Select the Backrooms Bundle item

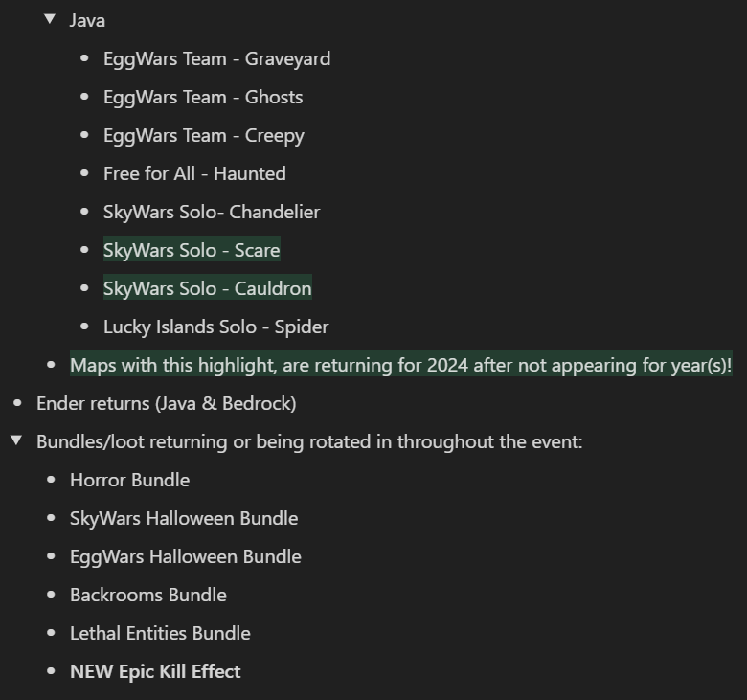(x=148, y=595)
